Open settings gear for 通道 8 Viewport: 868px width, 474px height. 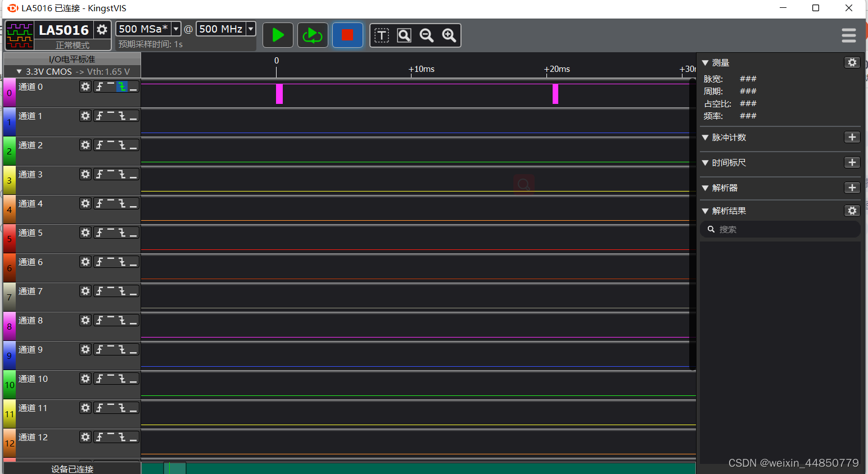click(x=85, y=320)
